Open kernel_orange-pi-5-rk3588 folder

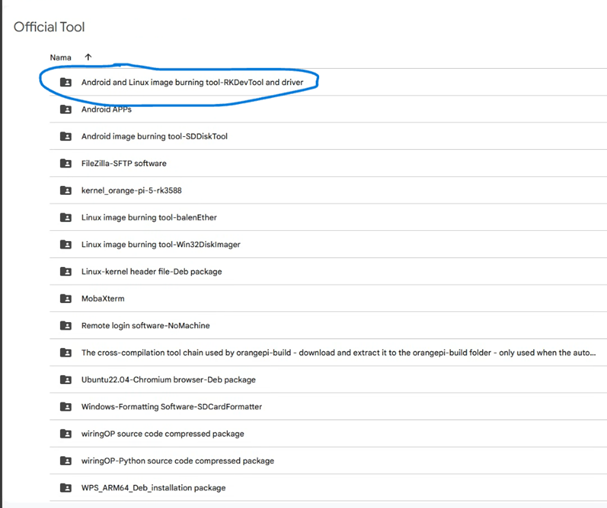pyautogui.click(x=131, y=190)
